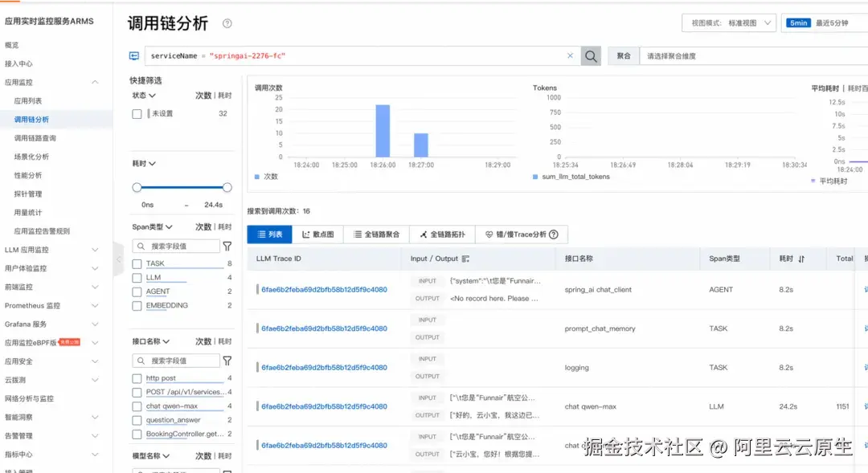Open the 全链路聚合 aggregation view
The width and height of the screenshot is (868, 473).
[383, 234]
